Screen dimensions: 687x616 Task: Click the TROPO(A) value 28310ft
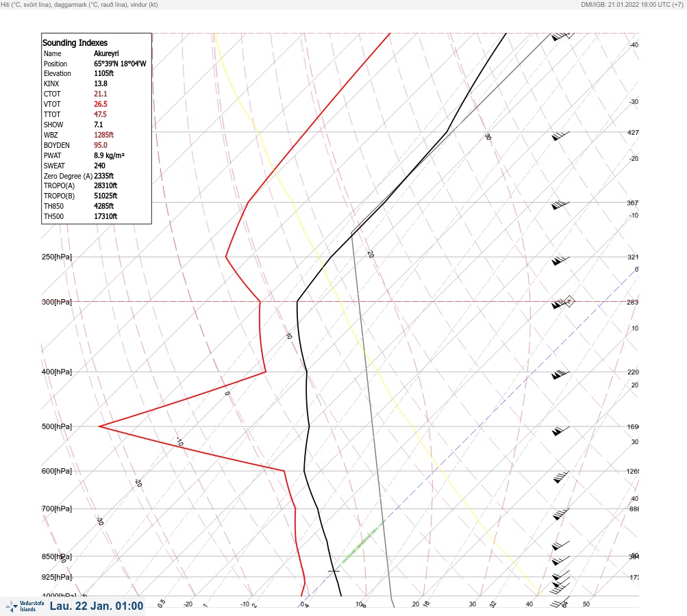coord(105,185)
